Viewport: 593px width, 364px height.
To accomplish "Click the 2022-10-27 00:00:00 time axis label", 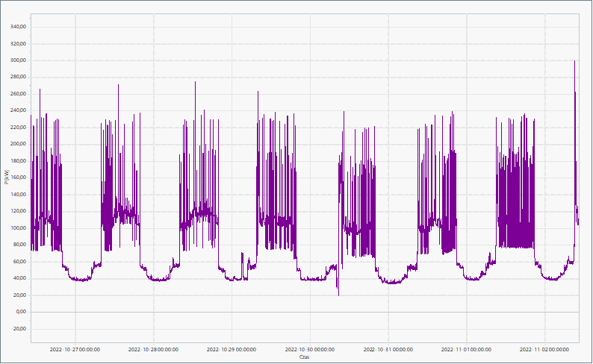I will (x=75, y=349).
